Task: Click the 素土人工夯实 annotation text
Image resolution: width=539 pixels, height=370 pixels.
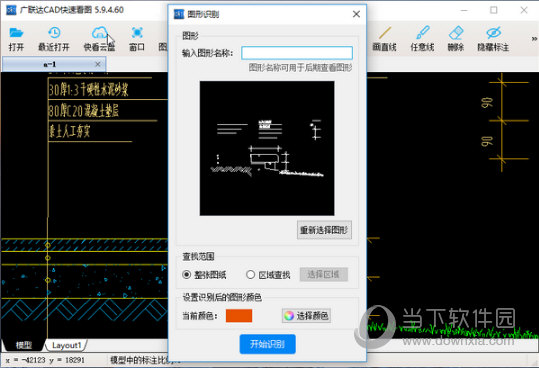Action: [x=69, y=131]
